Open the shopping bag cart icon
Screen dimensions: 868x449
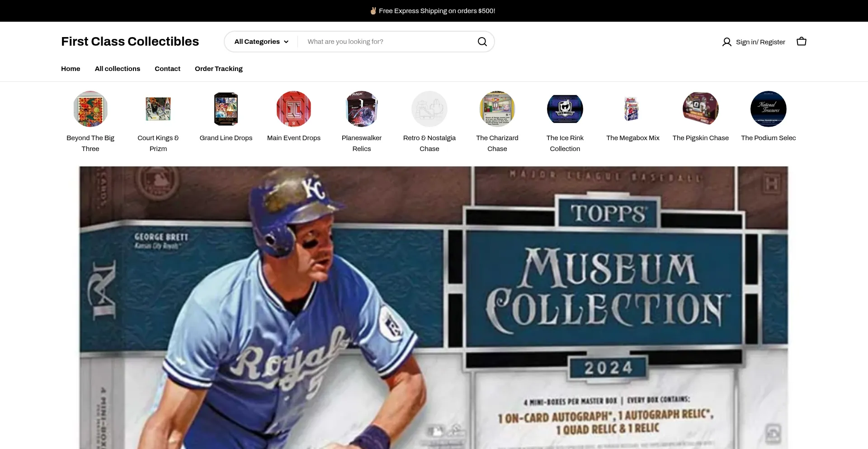pos(802,42)
